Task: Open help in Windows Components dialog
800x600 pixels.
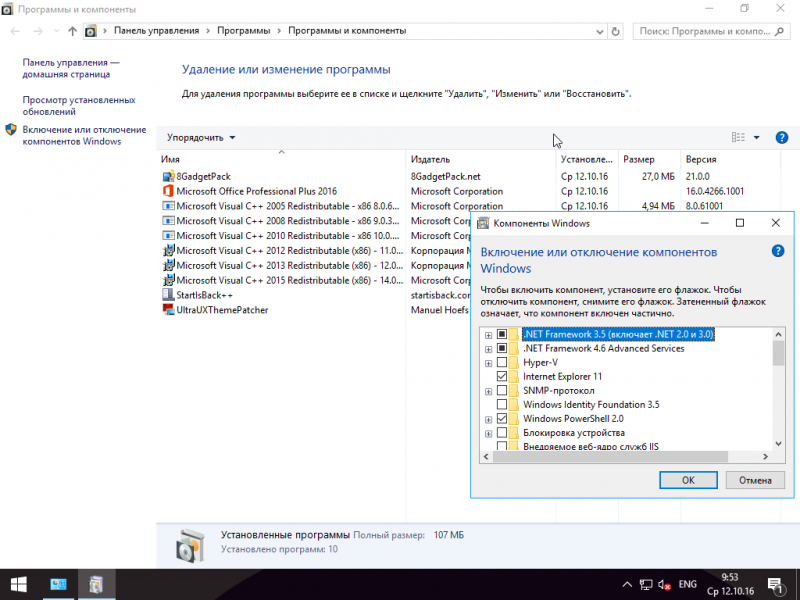Action: pos(778,251)
